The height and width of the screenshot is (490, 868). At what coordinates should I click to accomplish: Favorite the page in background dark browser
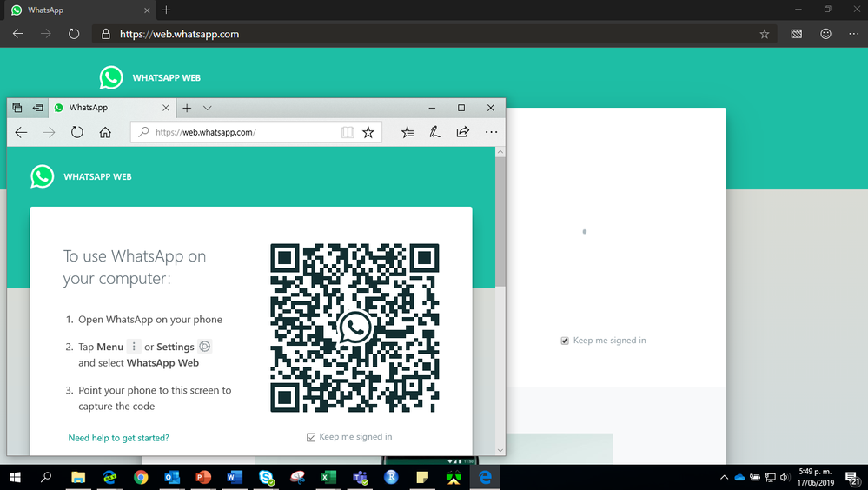tap(765, 34)
